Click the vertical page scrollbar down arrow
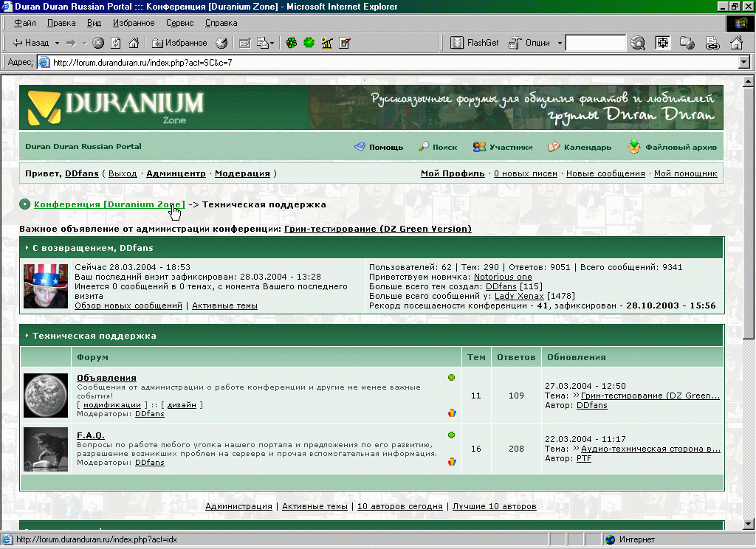The image size is (756, 549). [749, 523]
